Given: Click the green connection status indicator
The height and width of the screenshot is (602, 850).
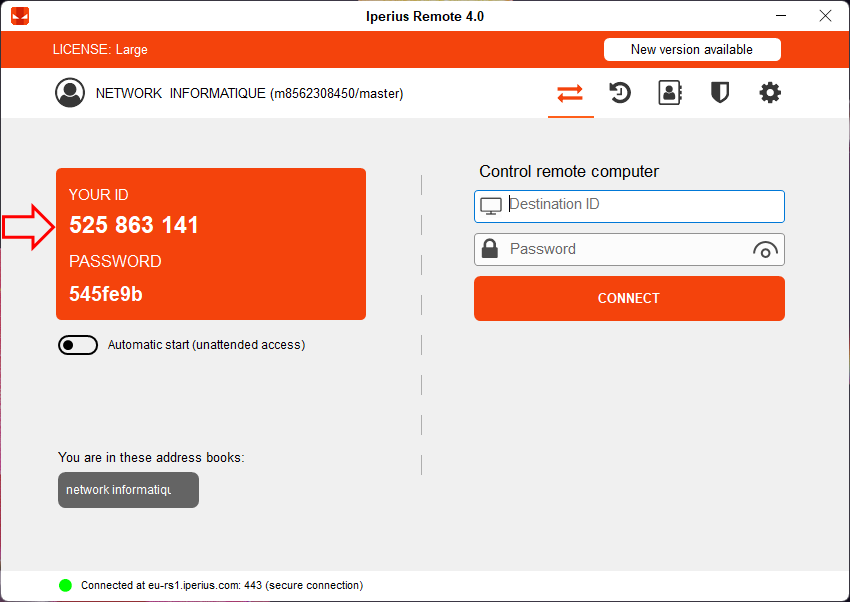Looking at the screenshot, I should [x=66, y=585].
